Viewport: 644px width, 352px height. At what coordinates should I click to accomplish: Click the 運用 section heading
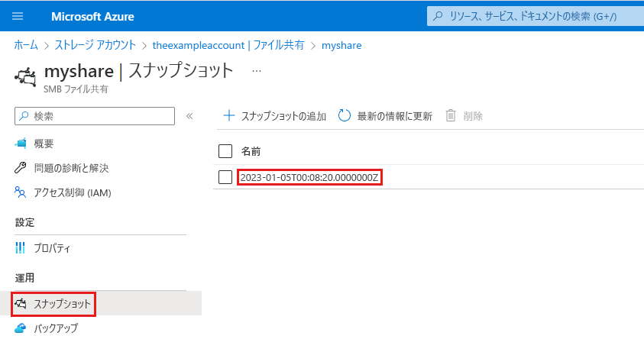(x=24, y=278)
